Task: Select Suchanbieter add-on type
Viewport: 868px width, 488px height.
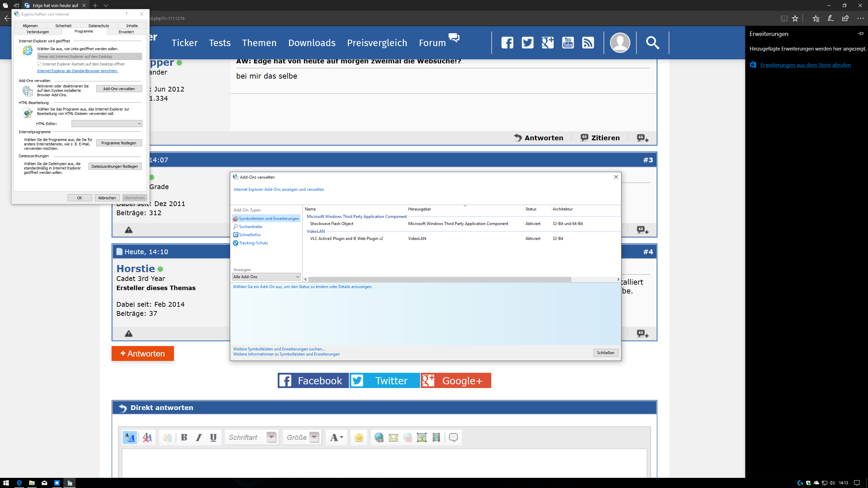Action: point(251,227)
